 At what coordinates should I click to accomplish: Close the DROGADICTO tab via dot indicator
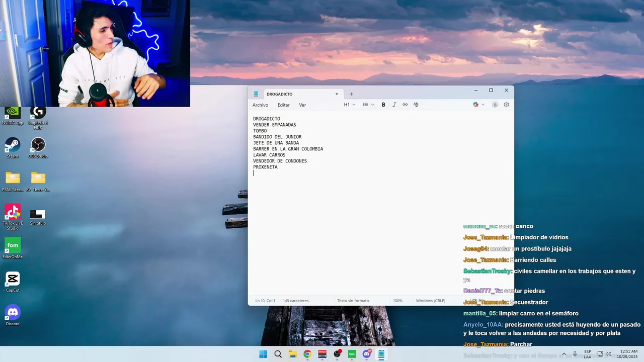(337, 94)
